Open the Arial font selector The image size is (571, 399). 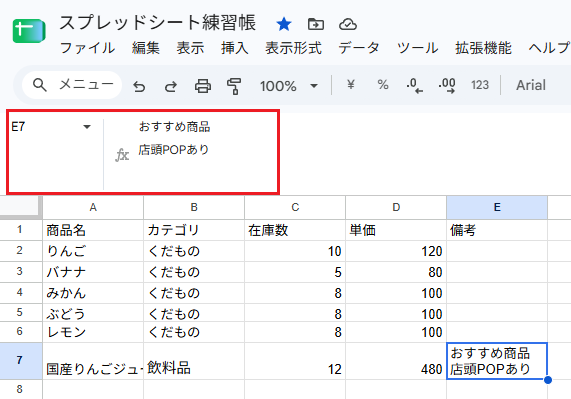(531, 85)
